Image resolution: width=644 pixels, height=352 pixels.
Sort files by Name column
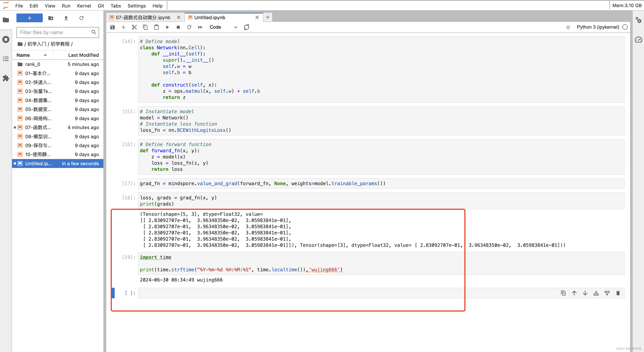[x=33, y=55]
